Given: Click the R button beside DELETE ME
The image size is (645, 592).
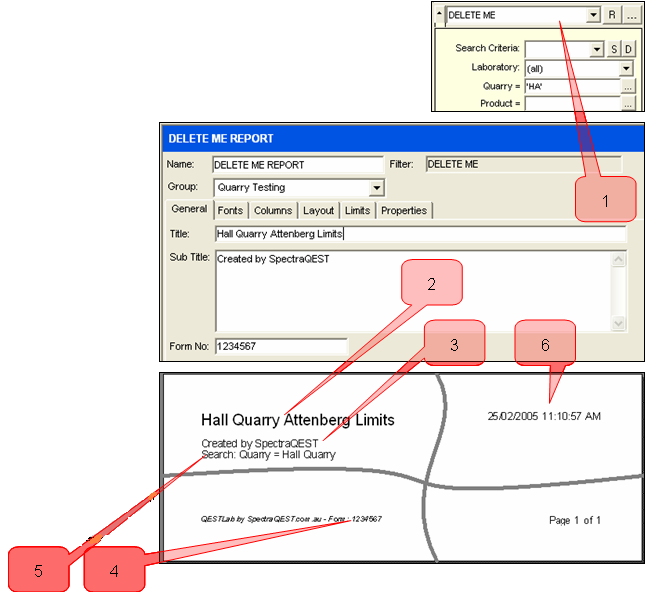Looking at the screenshot, I should 611,15.
